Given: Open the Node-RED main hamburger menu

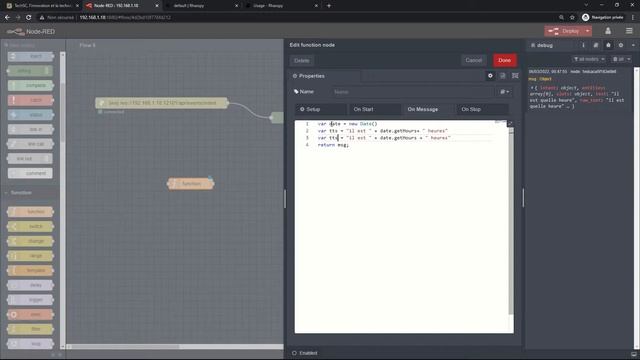Looking at the screenshot, I should pos(629,31).
